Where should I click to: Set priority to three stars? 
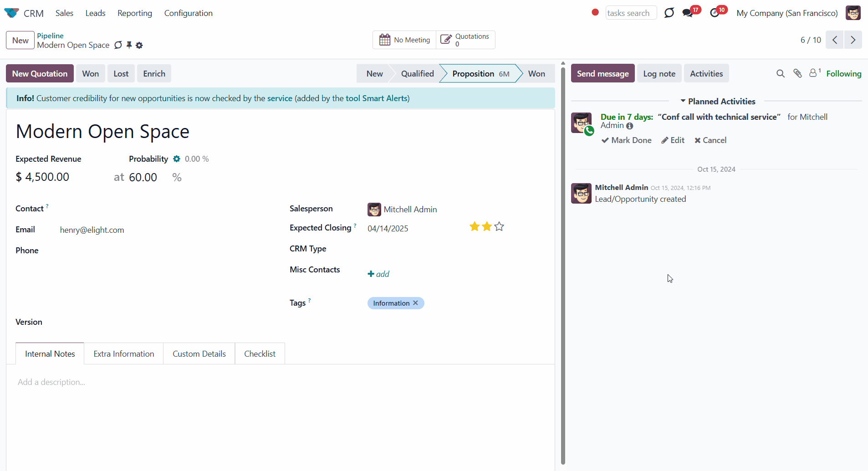(499, 226)
